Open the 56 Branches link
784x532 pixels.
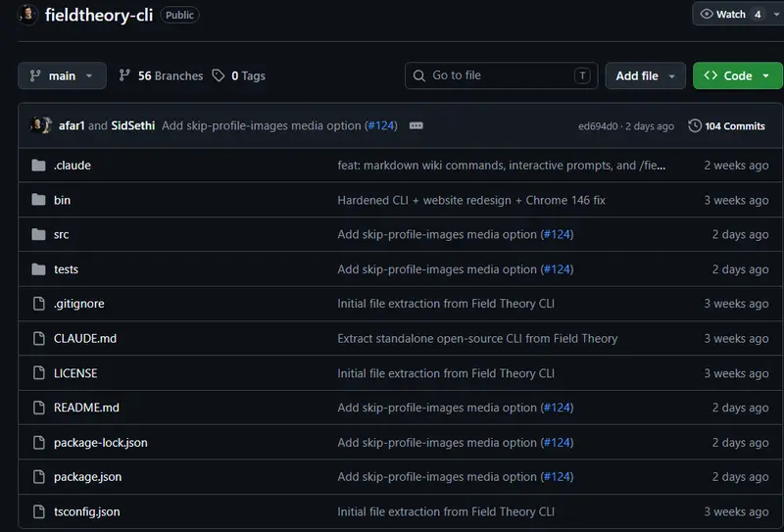coord(161,75)
